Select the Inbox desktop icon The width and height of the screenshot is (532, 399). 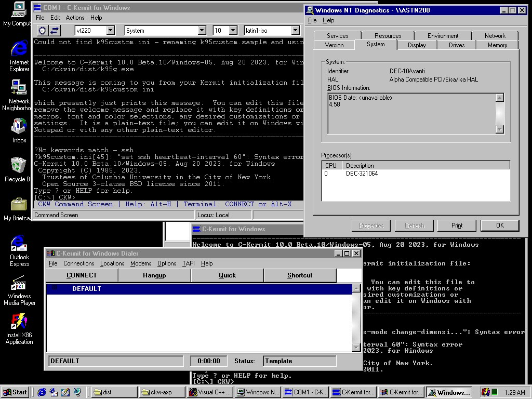(x=19, y=130)
